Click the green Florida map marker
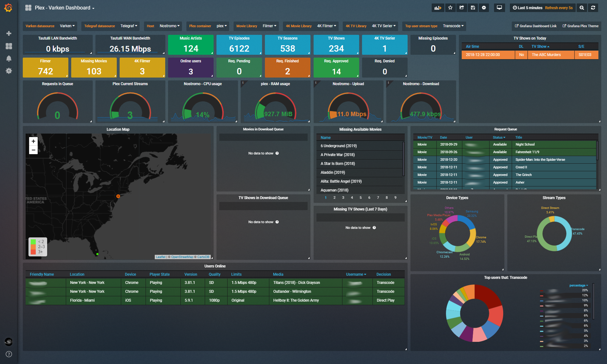The width and height of the screenshot is (607, 364). pos(97,254)
